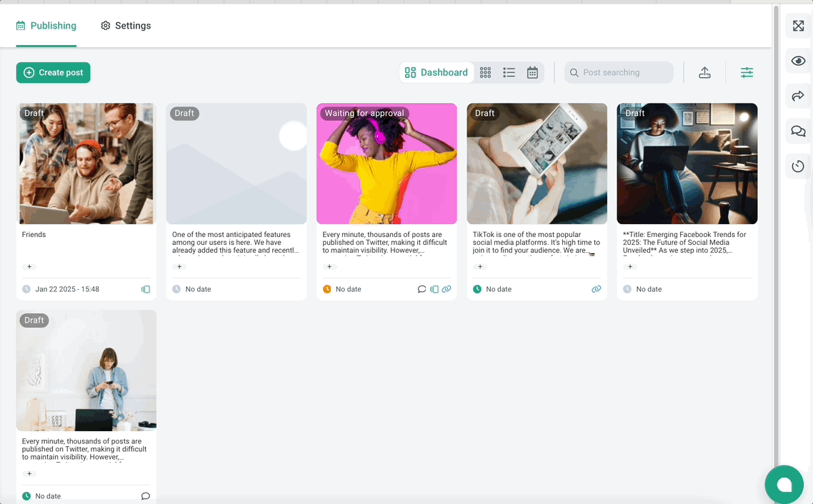Screen dimensions: 813x504
Task: Open the calendar view icon
Action: pyautogui.click(x=532, y=72)
